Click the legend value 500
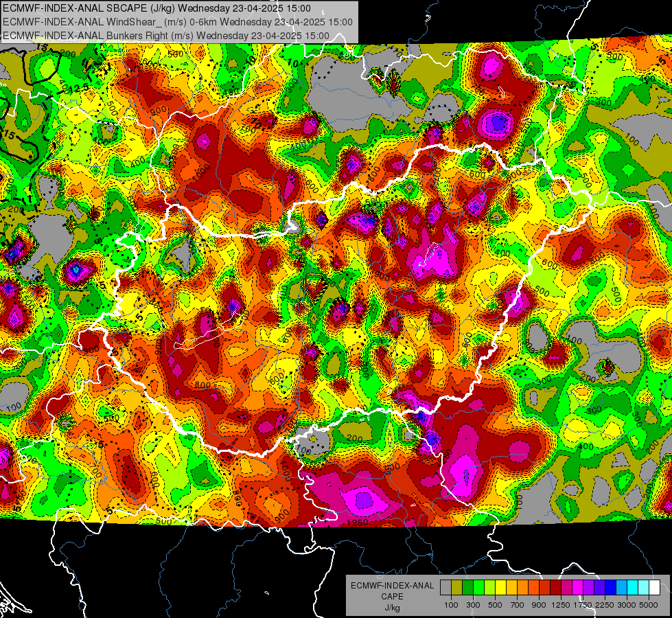 495,605
